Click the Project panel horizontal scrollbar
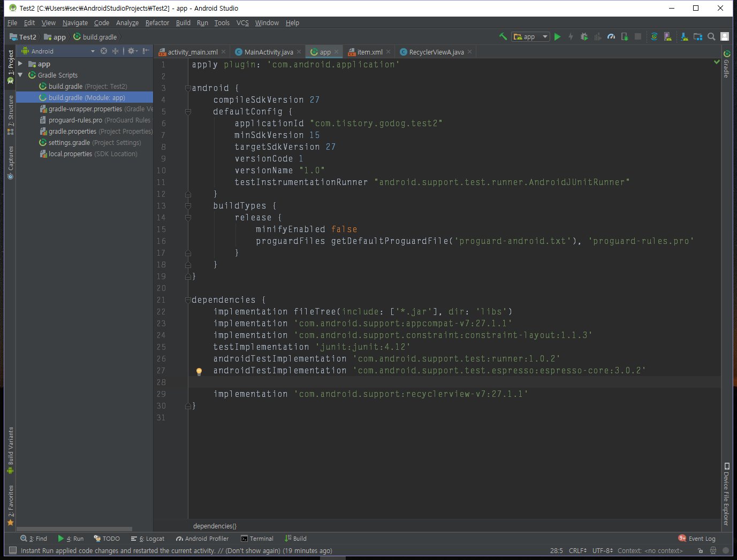 point(74,528)
